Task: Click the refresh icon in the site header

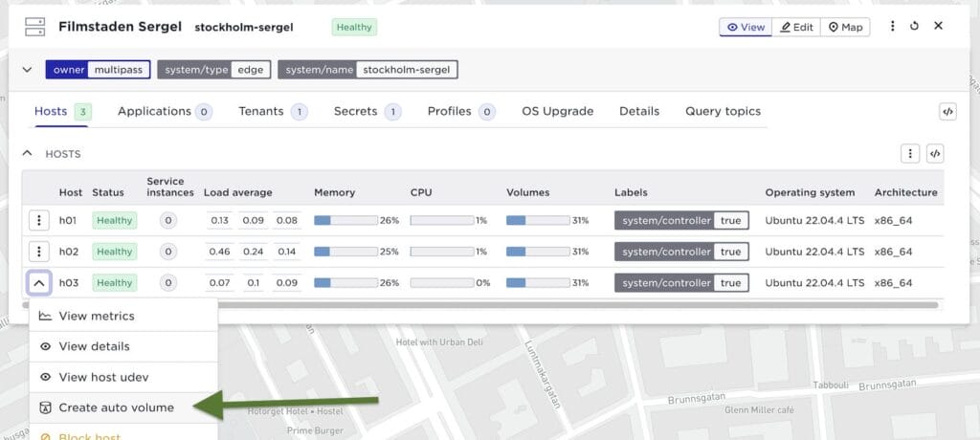Action: point(915,27)
